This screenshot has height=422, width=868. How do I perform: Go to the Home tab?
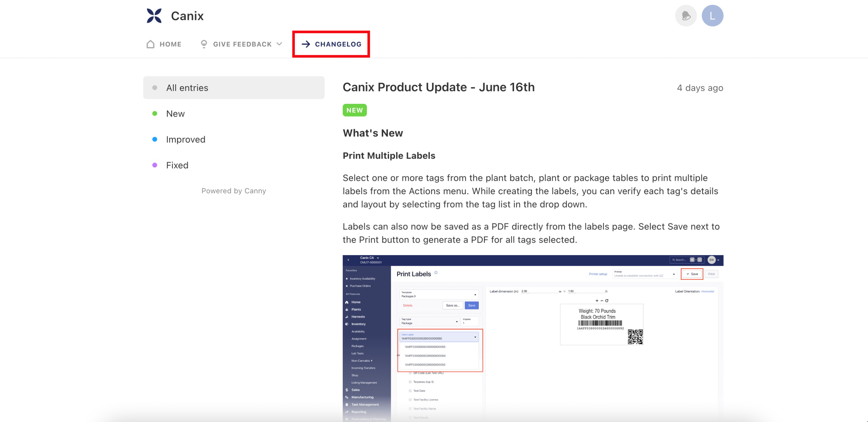coord(164,44)
